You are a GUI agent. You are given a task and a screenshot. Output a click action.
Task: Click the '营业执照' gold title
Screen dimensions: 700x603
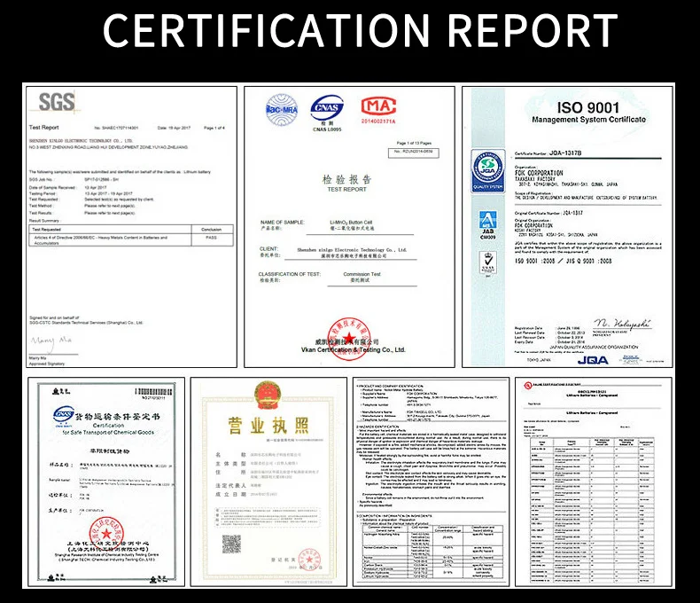click(268, 426)
